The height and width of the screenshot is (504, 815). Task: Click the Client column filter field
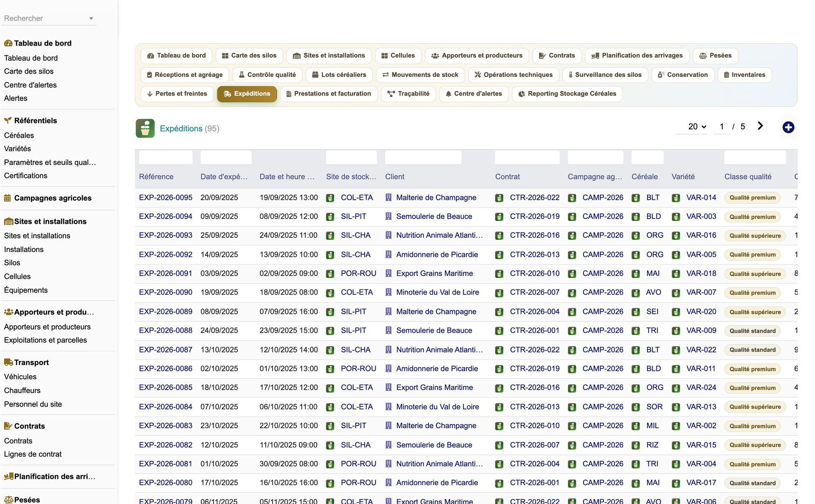(x=423, y=157)
